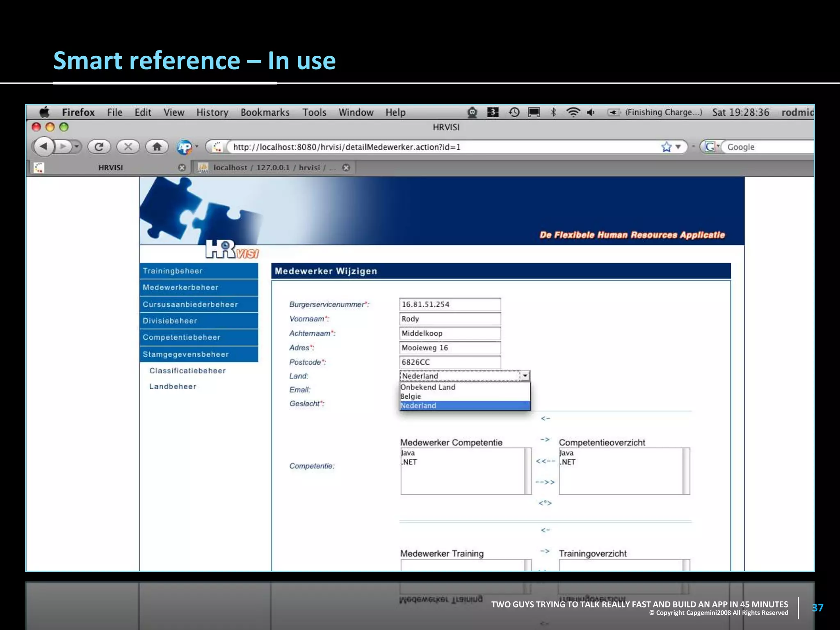The image size is (840, 630).
Task: Click the browser Back arrow button
Action: tap(44, 146)
